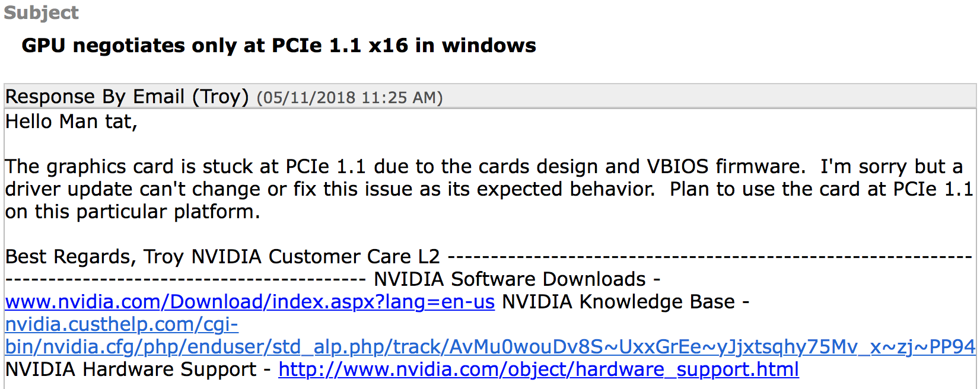Click the 'NVIDIA Knowledge Base -' label

(626, 302)
